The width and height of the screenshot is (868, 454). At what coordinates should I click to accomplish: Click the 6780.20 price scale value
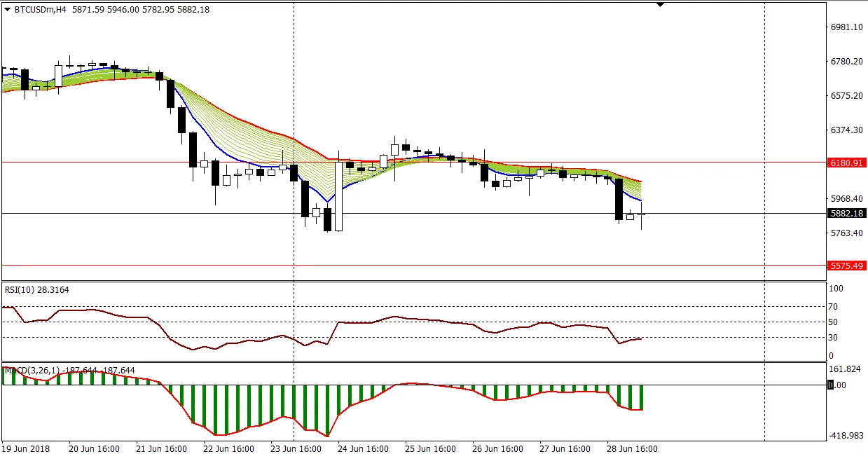tap(846, 61)
